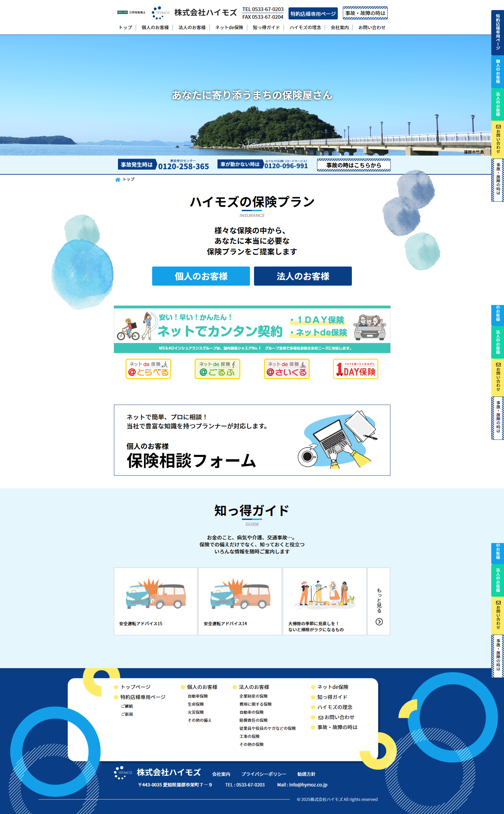Click the 事故の時はこちらから striped button
The image size is (504, 814).
pyautogui.click(x=354, y=165)
